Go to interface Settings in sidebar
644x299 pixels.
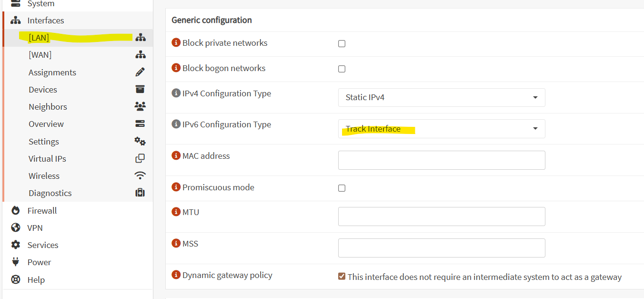[44, 141]
